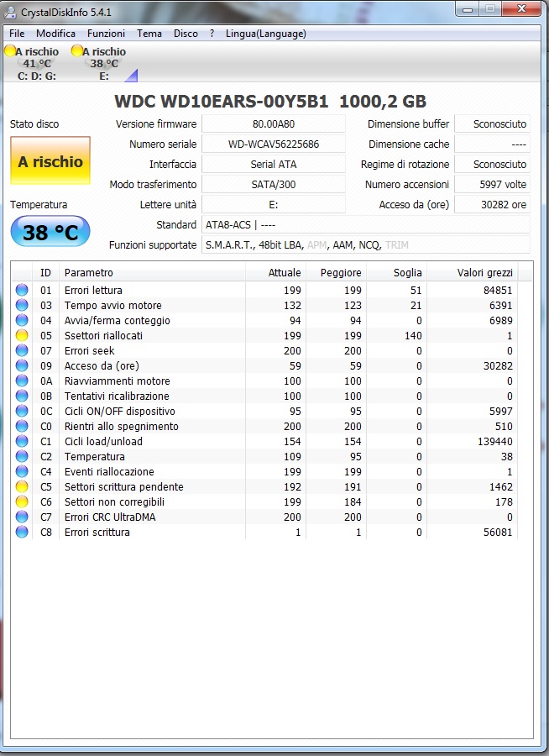This screenshot has height=756, width=549.
Task: Click the Attuale column header
Action: (275, 273)
